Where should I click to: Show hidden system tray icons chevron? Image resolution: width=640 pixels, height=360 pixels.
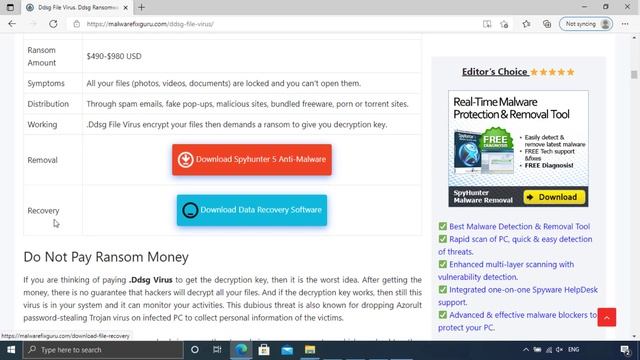(x=526, y=350)
